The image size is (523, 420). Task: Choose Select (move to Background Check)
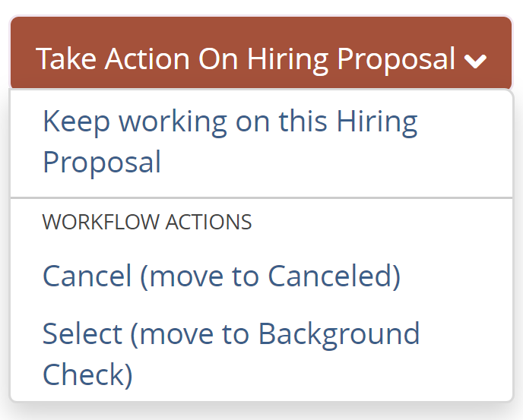[231, 354]
